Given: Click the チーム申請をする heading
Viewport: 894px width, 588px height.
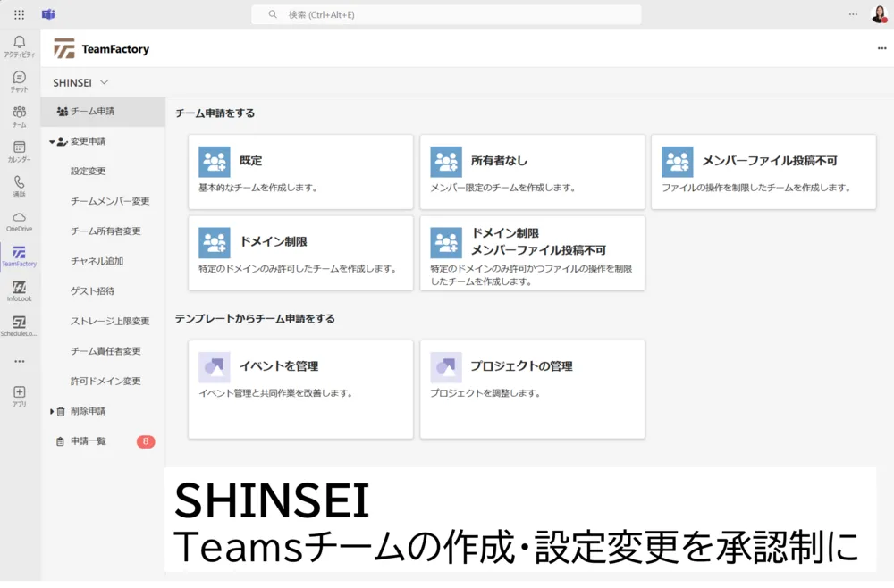Looking at the screenshot, I should pos(215,113).
